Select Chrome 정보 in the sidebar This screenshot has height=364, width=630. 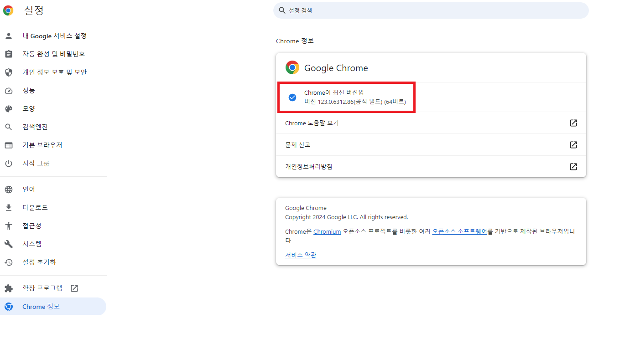pos(53,307)
